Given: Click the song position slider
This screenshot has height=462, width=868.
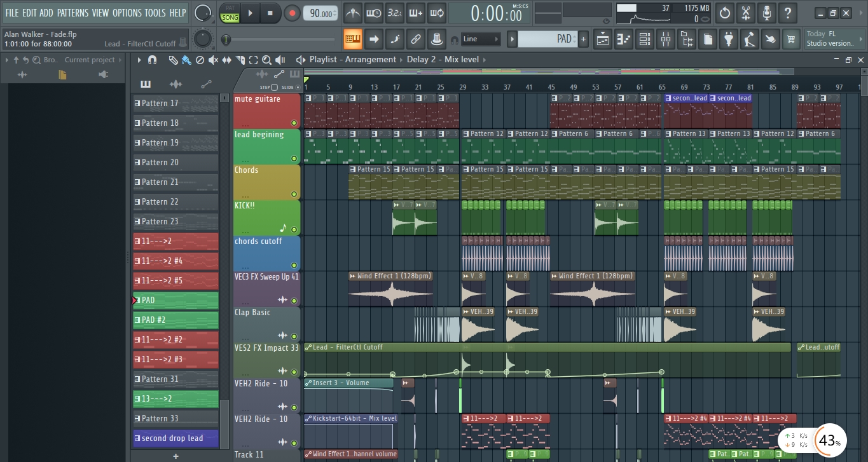Looking at the screenshot, I should (x=226, y=39).
